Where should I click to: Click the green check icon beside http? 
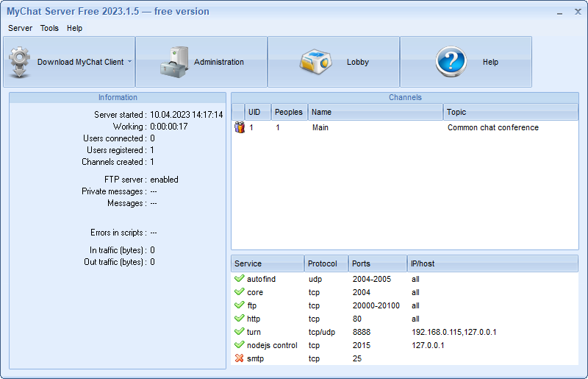point(240,319)
